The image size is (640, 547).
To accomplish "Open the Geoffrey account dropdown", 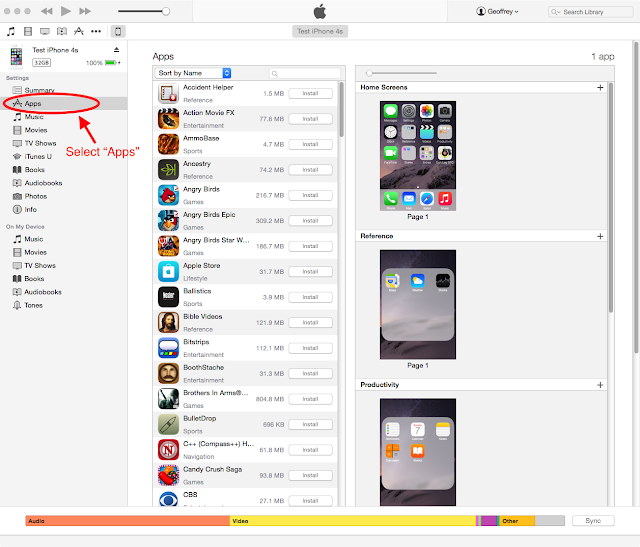I will point(497,11).
